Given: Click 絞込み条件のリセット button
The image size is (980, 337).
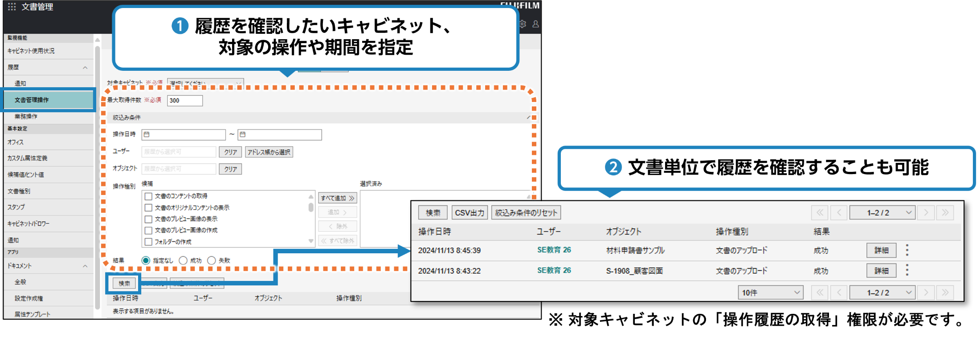Looking at the screenshot, I should (x=526, y=212).
